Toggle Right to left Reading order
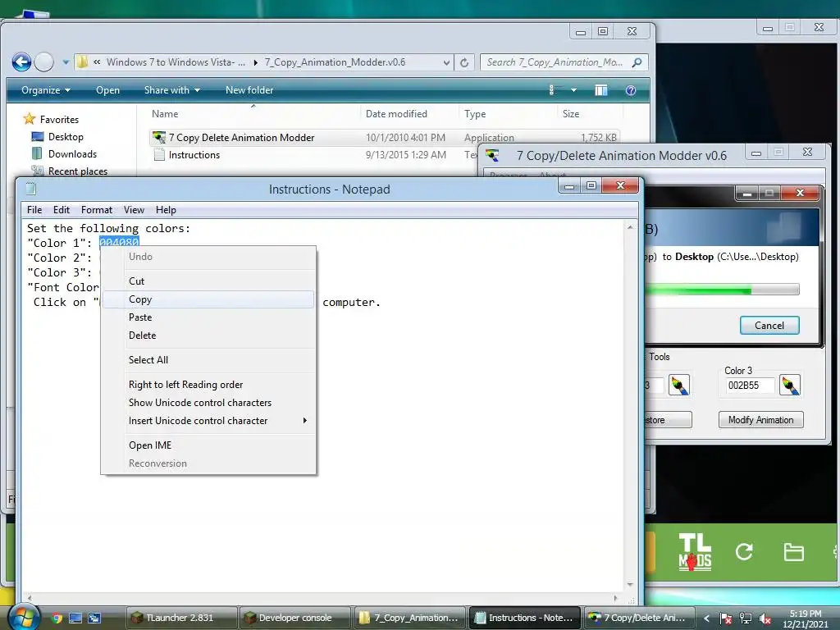This screenshot has height=630, width=840. point(208,385)
